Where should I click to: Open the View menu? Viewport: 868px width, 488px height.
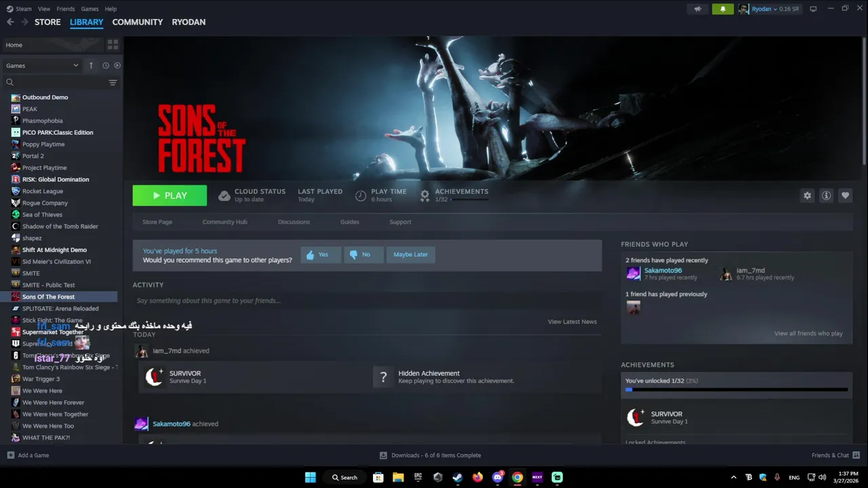pos(44,9)
